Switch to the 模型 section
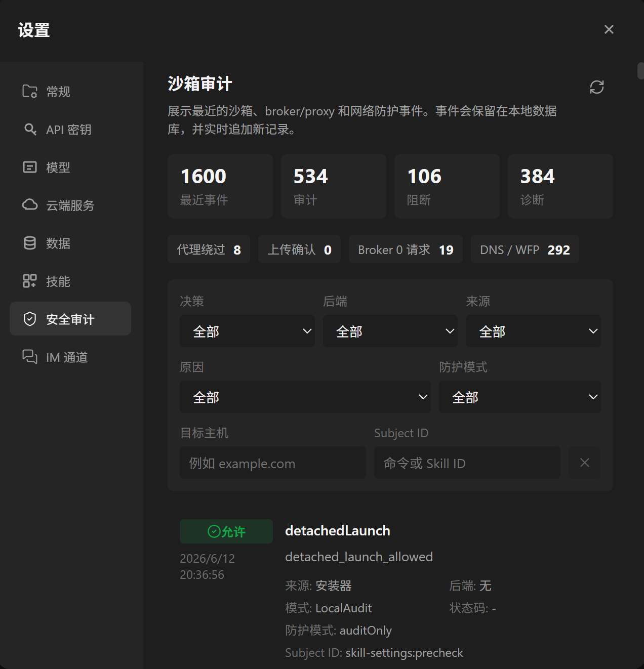The image size is (644, 669). coord(70,167)
